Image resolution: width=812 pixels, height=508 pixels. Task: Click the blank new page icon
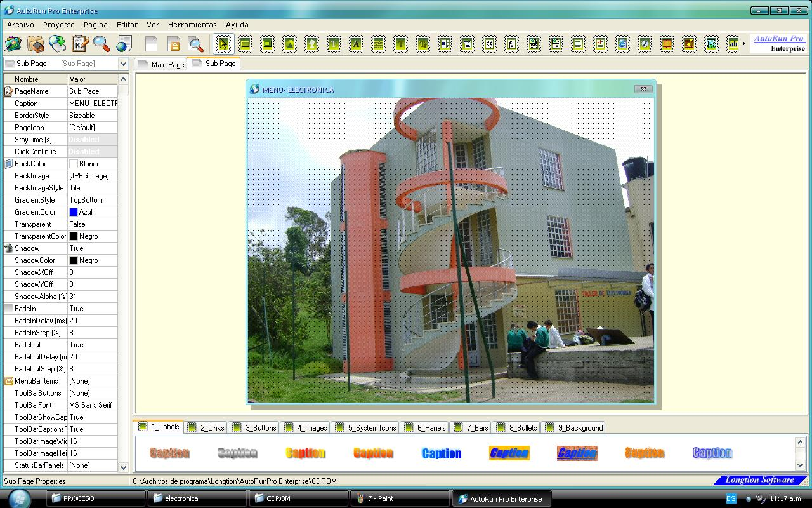tap(151, 44)
